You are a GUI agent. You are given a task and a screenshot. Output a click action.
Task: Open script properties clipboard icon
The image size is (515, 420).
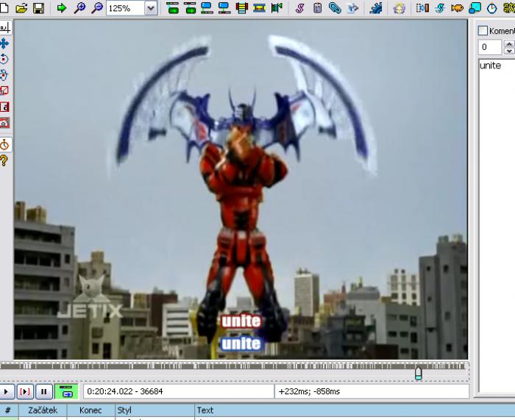pos(317,7)
